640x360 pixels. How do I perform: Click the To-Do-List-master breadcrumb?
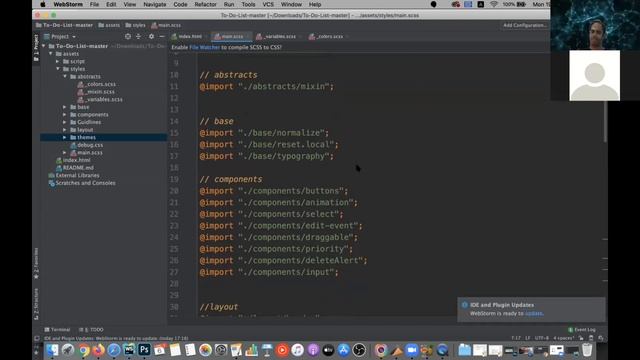[x=64, y=25]
